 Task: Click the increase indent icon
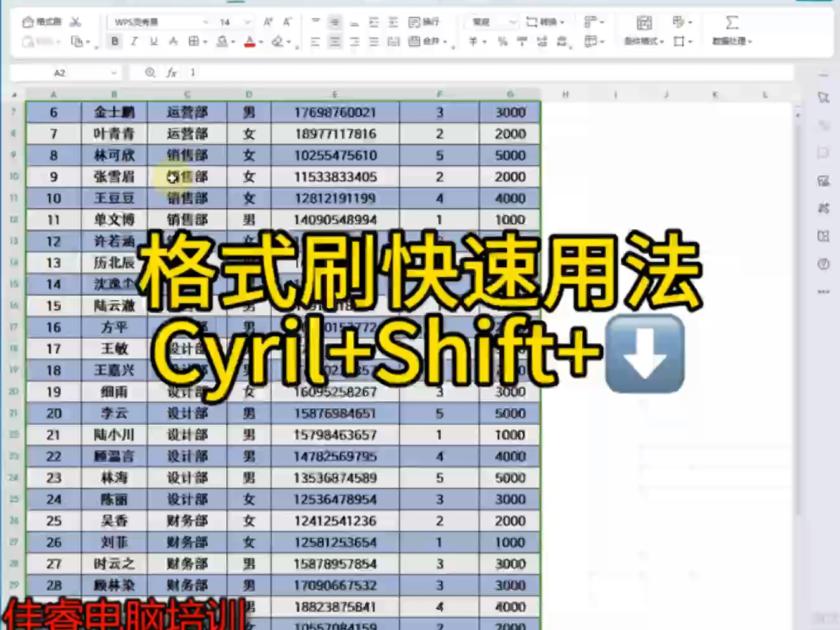(x=393, y=22)
